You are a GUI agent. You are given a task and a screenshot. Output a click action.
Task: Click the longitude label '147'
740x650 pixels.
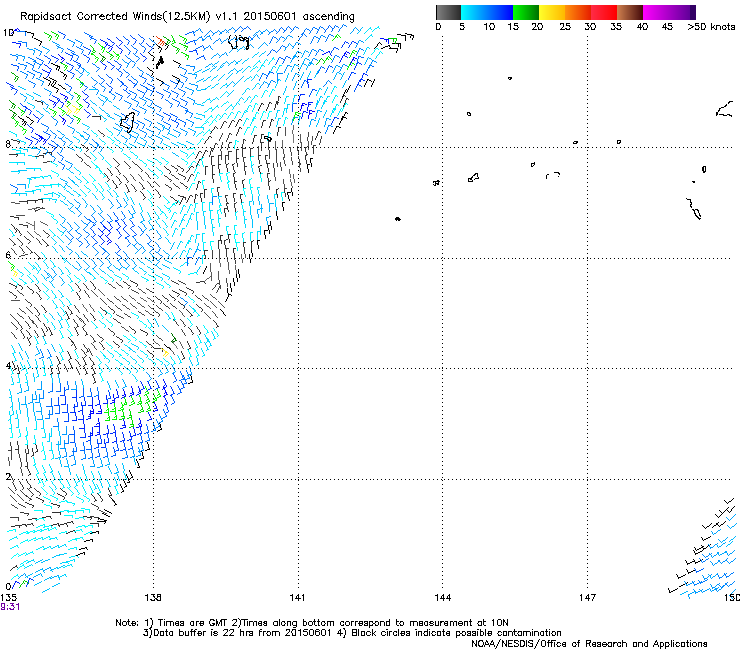click(x=587, y=597)
